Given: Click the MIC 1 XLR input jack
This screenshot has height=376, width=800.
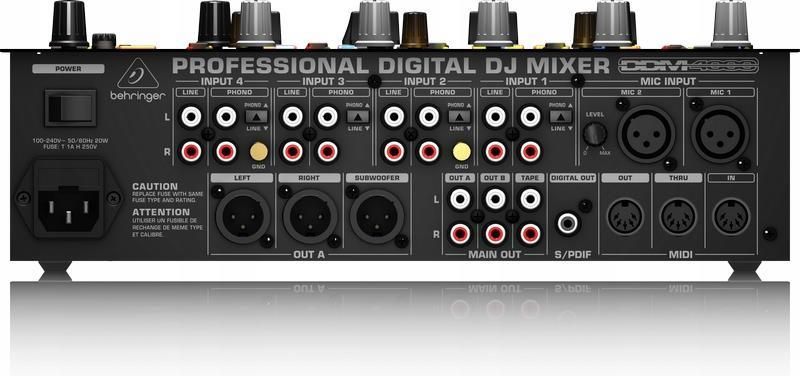Looking at the screenshot, I should point(720,134).
